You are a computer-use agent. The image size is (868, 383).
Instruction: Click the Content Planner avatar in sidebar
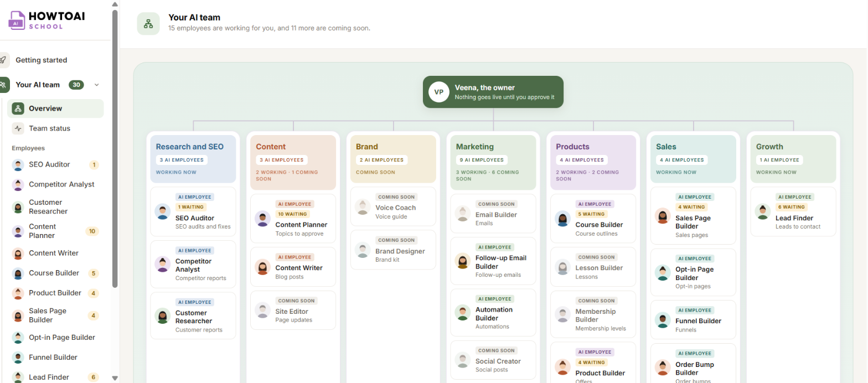coord(18,231)
